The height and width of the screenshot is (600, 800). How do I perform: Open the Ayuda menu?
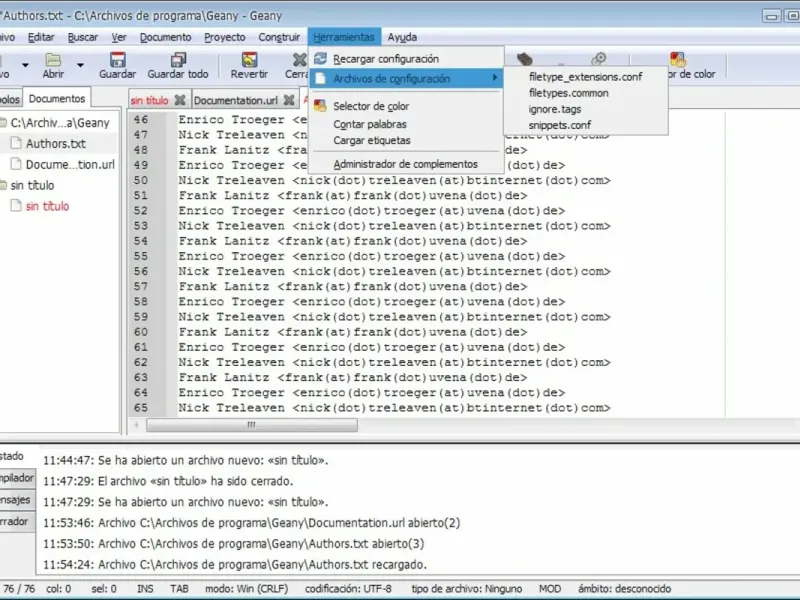pyautogui.click(x=402, y=37)
